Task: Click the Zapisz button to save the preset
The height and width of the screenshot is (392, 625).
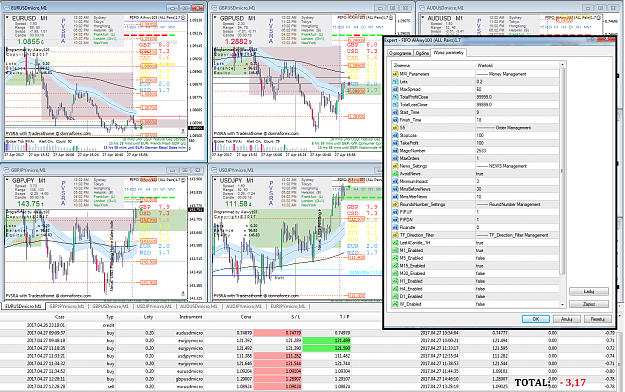Action: [589, 304]
